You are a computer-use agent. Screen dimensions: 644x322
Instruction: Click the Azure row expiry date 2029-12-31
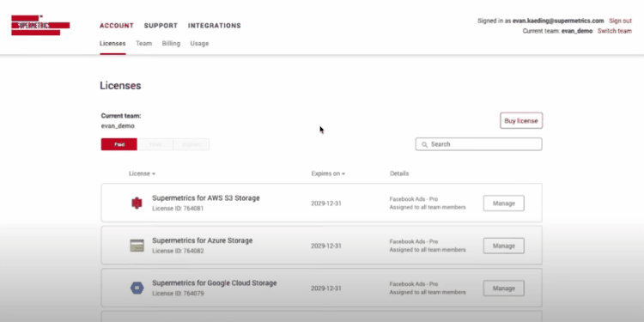tap(326, 246)
